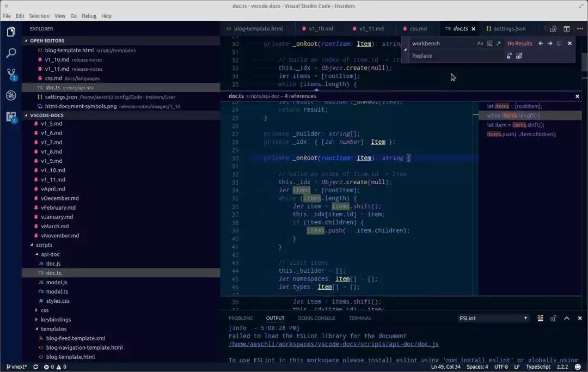
Task: Click the Replace All button in find widget
Action: click(x=519, y=56)
